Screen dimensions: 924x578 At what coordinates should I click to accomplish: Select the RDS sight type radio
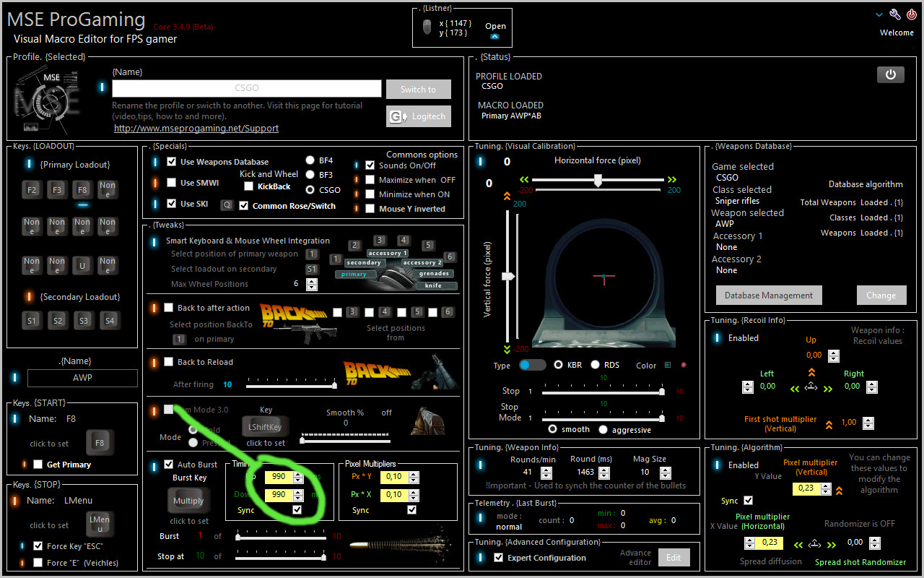tap(596, 365)
